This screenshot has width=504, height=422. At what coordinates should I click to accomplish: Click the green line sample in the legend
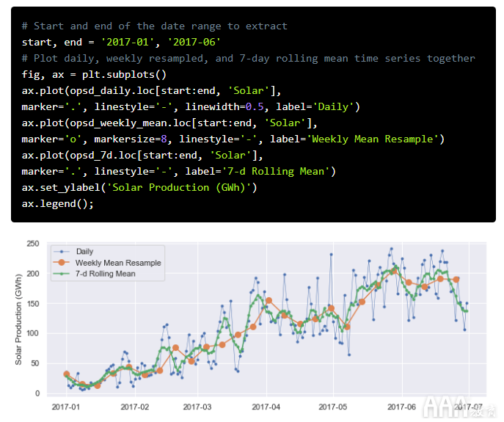coord(62,274)
